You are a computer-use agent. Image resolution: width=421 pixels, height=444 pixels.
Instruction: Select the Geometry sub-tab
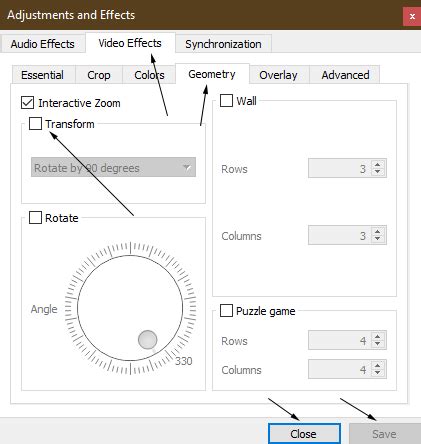[x=212, y=74]
